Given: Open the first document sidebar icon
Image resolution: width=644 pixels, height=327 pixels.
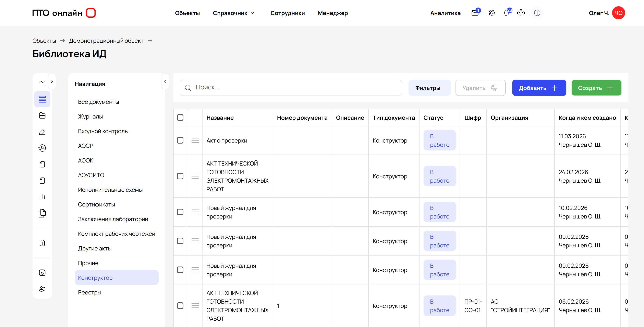Looking at the screenshot, I should (42, 164).
